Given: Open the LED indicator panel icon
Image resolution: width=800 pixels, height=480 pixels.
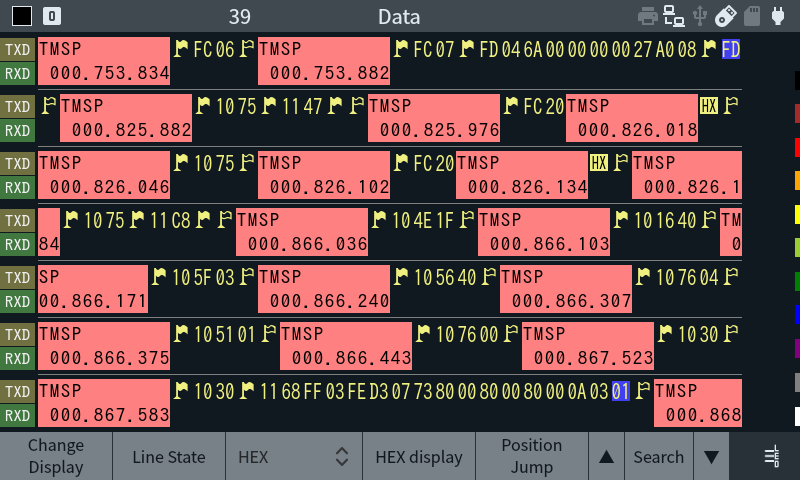Looking at the screenshot, I should tap(771, 457).
